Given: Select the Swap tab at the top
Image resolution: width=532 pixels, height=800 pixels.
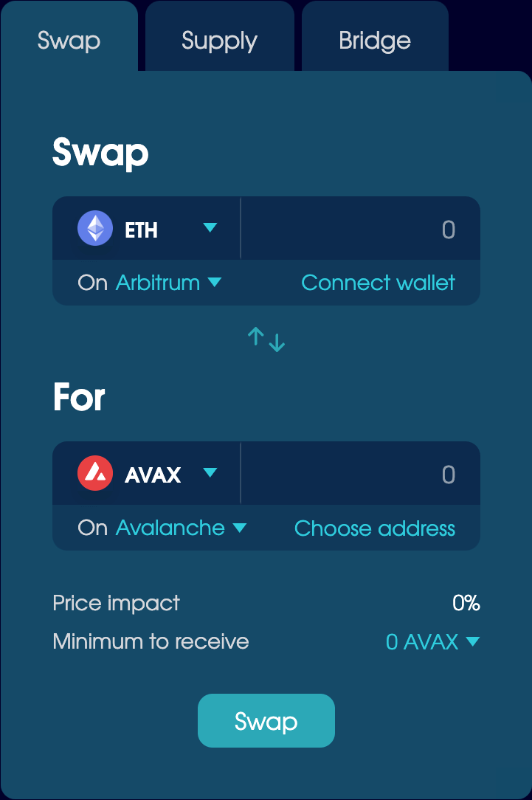Looking at the screenshot, I should tap(69, 40).
